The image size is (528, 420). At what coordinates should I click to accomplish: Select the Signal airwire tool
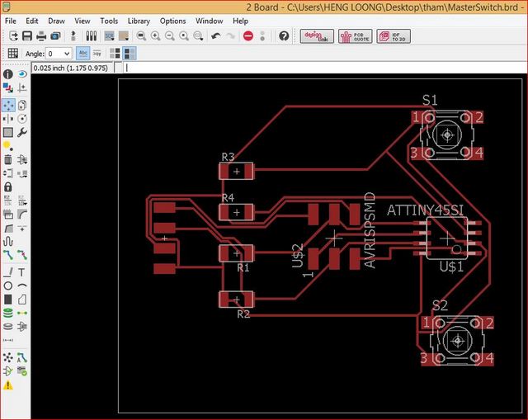click(22, 313)
